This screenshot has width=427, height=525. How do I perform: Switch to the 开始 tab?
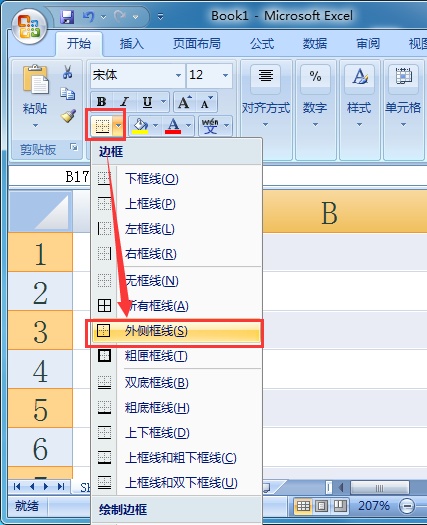tap(79, 44)
